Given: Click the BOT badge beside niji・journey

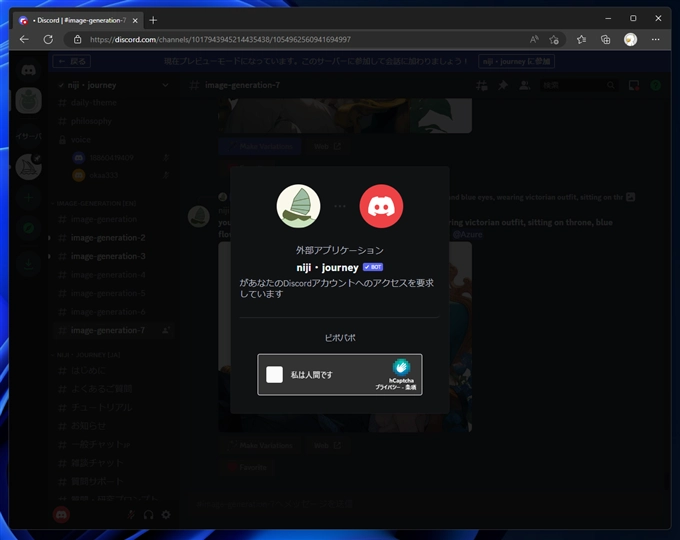Looking at the screenshot, I should point(373,267).
